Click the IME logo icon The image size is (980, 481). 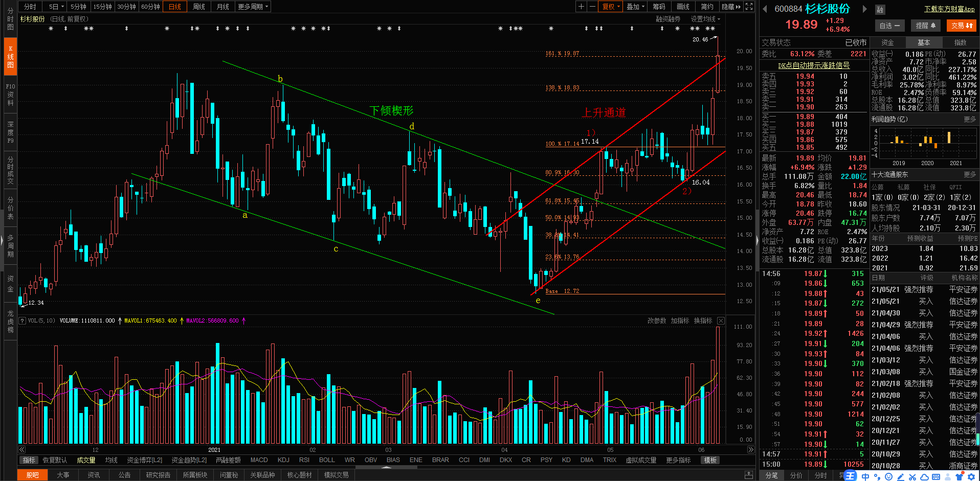click(850, 476)
